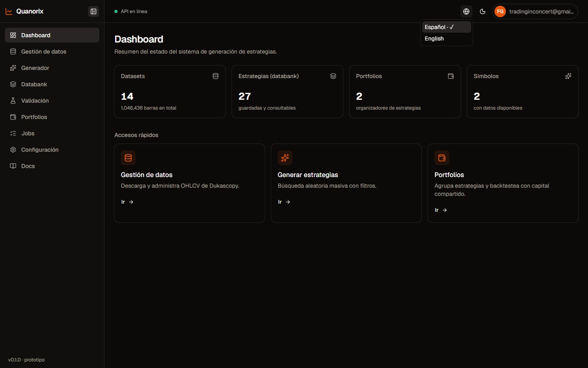Click the Quanorix logo
The height and width of the screenshot is (368, 588).
click(24, 11)
